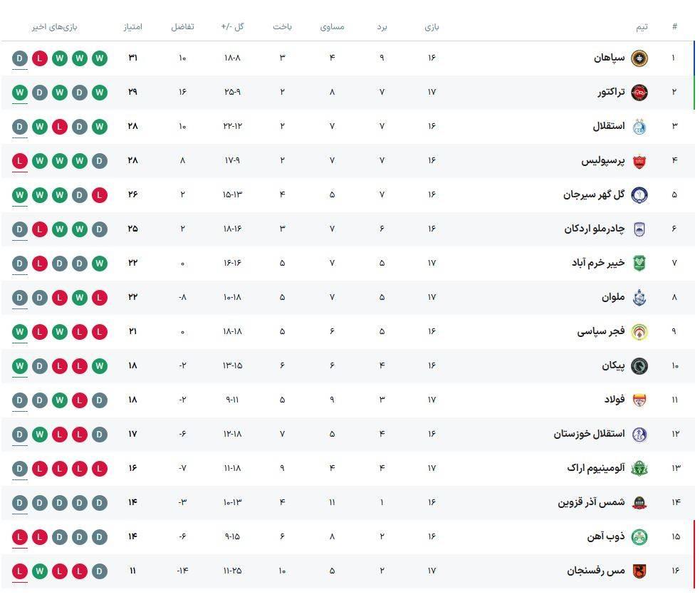Viewport: 700px width, 597px height.
Task: Select the Persepolis (پرسپولیس) red crest
Action: (639, 160)
